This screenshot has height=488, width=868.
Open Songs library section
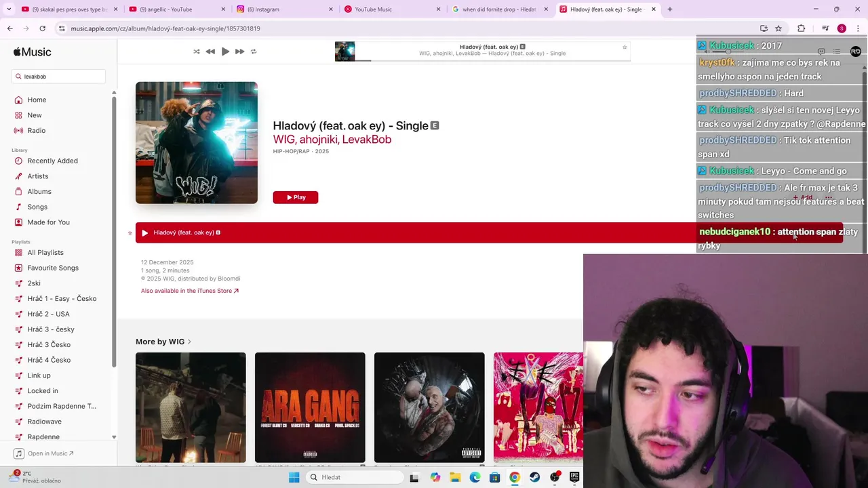tap(37, 207)
